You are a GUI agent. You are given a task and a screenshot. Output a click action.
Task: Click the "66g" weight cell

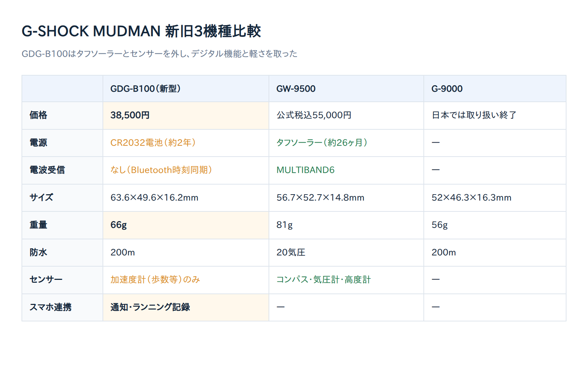coord(186,225)
